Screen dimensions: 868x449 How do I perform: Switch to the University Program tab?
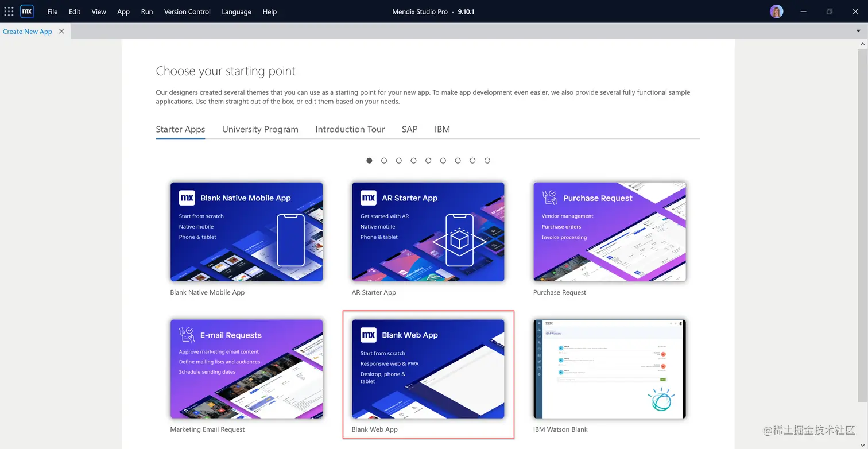260,129
